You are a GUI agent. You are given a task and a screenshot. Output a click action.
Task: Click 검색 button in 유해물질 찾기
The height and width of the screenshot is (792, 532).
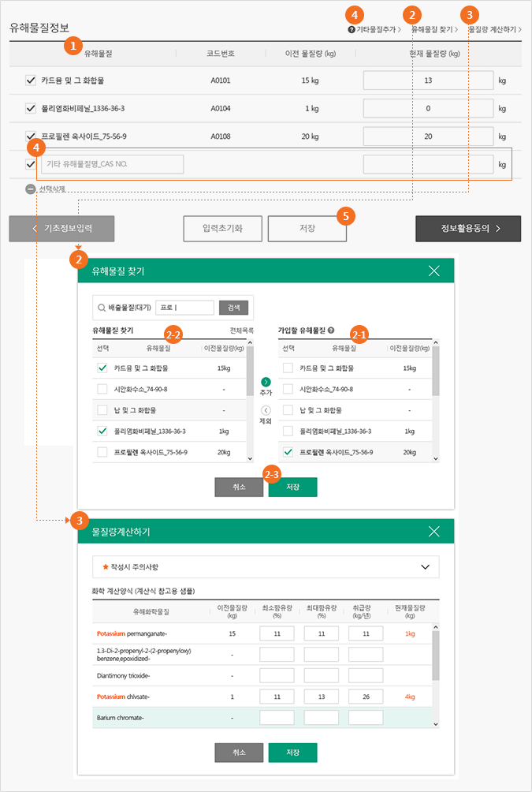(234, 308)
